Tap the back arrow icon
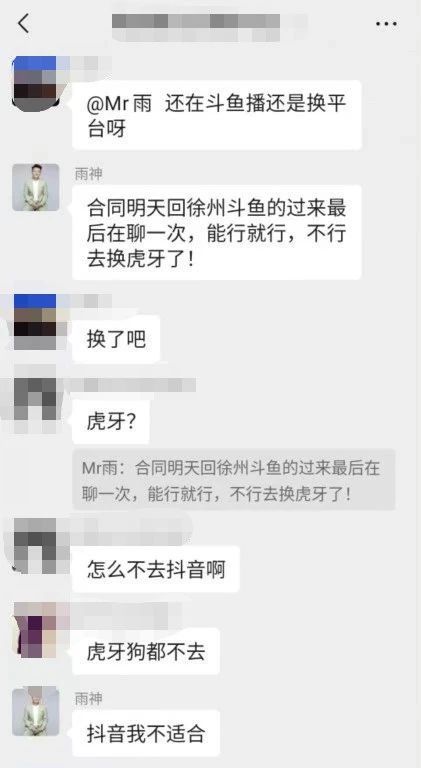Image resolution: width=421 pixels, height=768 pixels. [23, 24]
